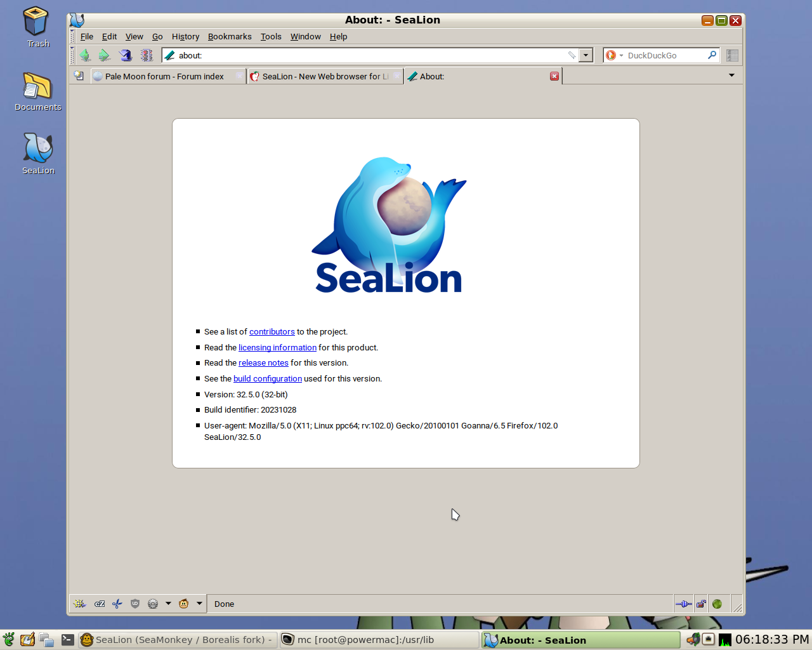Expand dropdown arrow beside the gear status icon

coord(168,604)
